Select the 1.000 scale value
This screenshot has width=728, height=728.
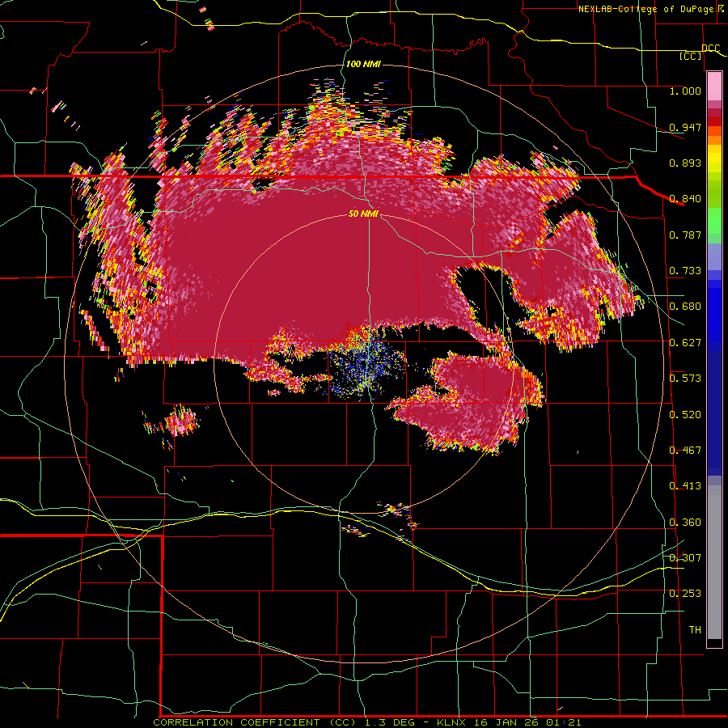pyautogui.click(x=685, y=91)
